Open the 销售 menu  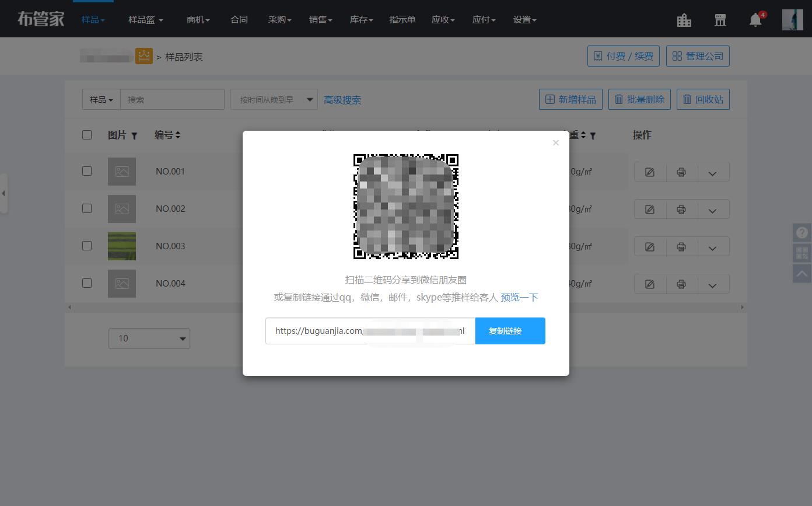[x=321, y=20]
